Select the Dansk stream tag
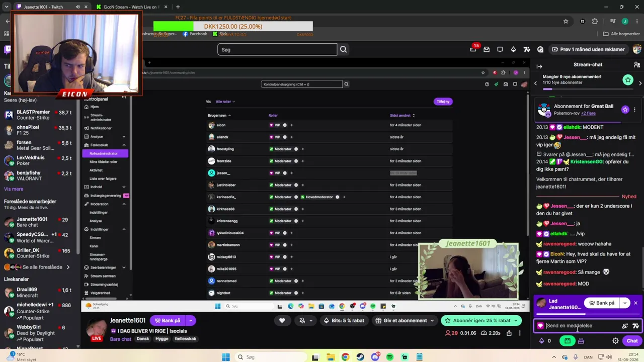 pos(143,339)
